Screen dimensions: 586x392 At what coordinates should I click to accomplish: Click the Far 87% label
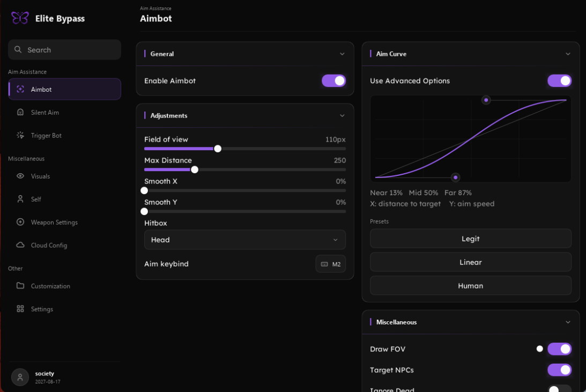tap(458, 193)
